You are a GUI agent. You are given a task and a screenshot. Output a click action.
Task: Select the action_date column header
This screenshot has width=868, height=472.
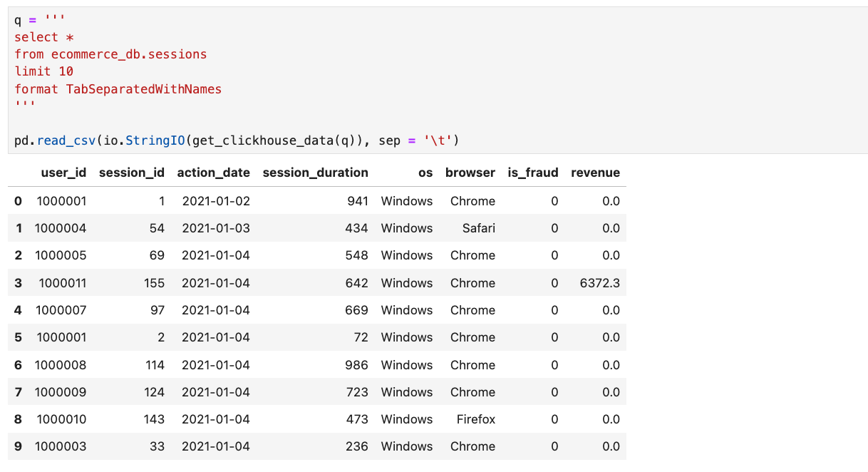point(213,173)
